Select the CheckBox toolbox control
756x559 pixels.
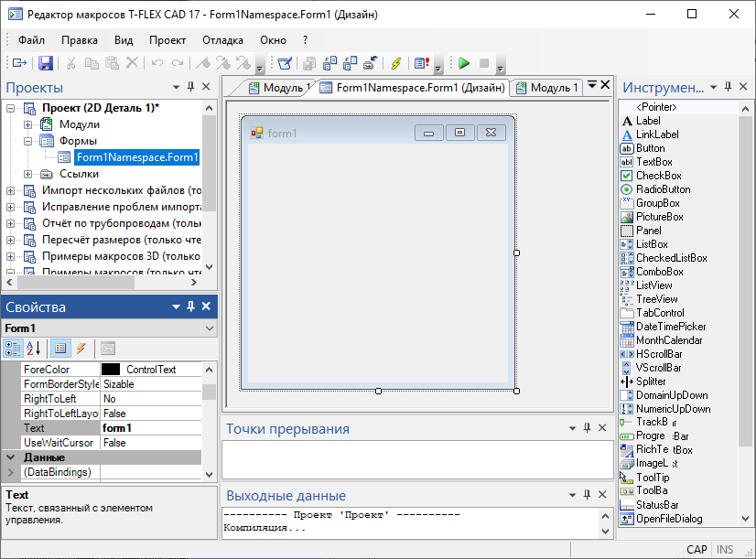tap(658, 176)
